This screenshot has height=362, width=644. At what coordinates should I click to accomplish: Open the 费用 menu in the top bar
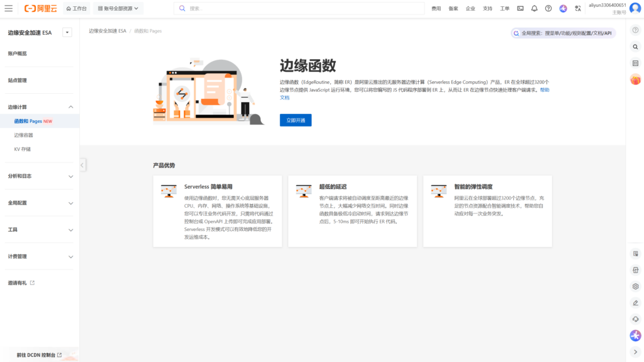tap(436, 8)
